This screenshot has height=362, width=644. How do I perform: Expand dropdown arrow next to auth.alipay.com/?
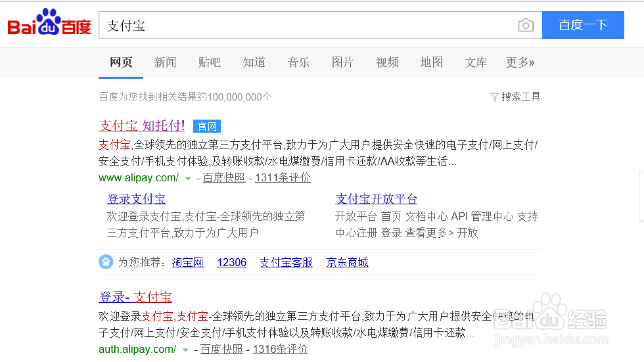[x=185, y=350]
